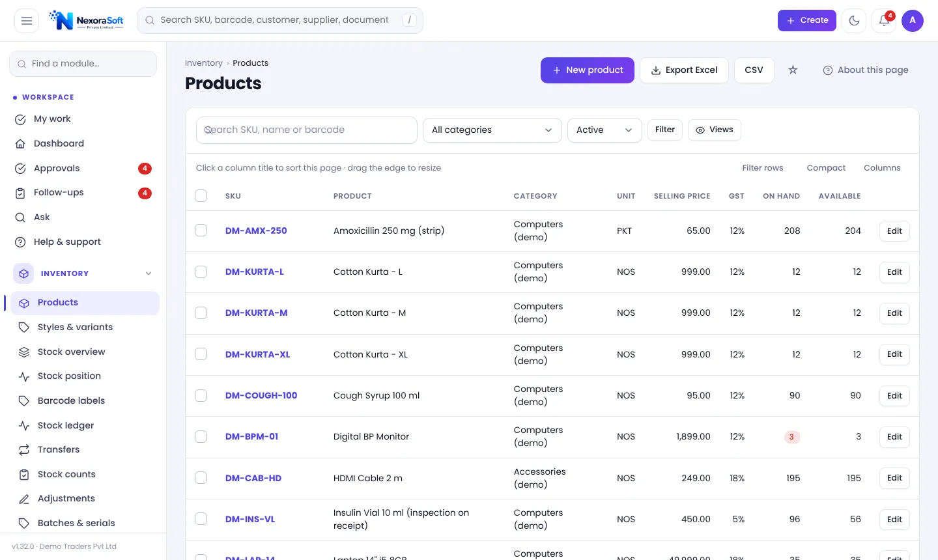Open notifications bell icon

point(884,21)
